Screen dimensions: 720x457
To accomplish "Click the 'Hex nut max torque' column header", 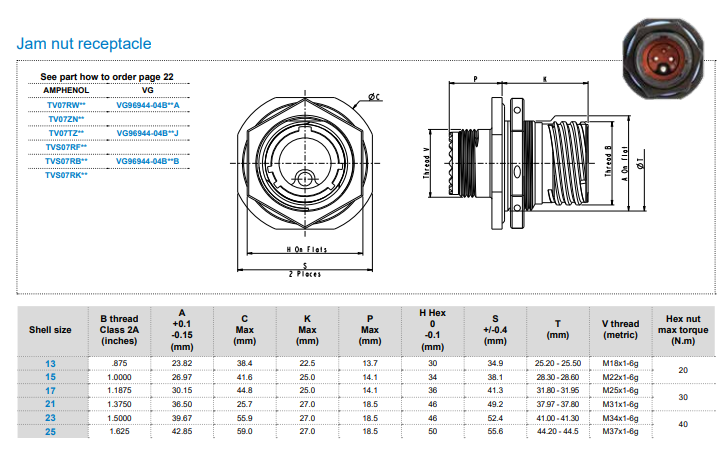I will pyautogui.click(x=683, y=329).
